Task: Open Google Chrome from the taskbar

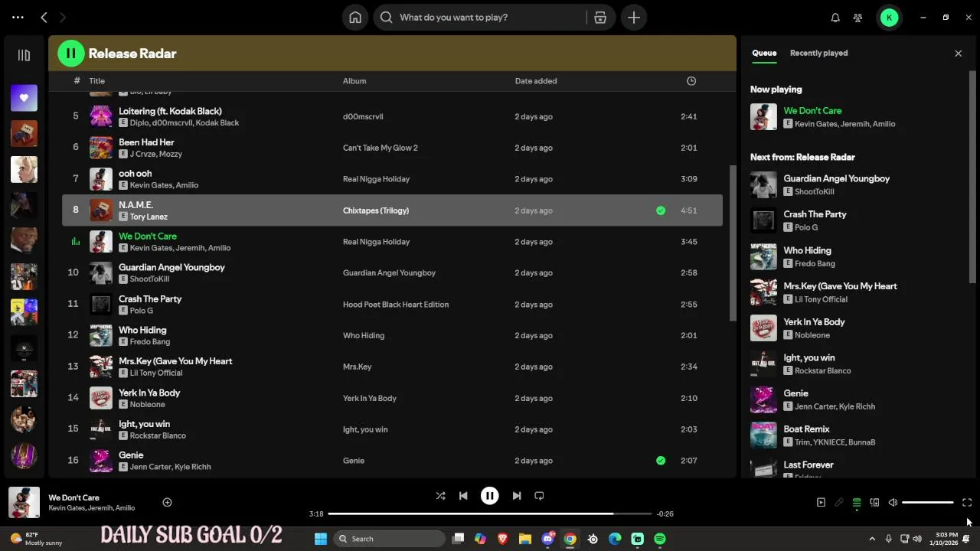Action: [570, 539]
